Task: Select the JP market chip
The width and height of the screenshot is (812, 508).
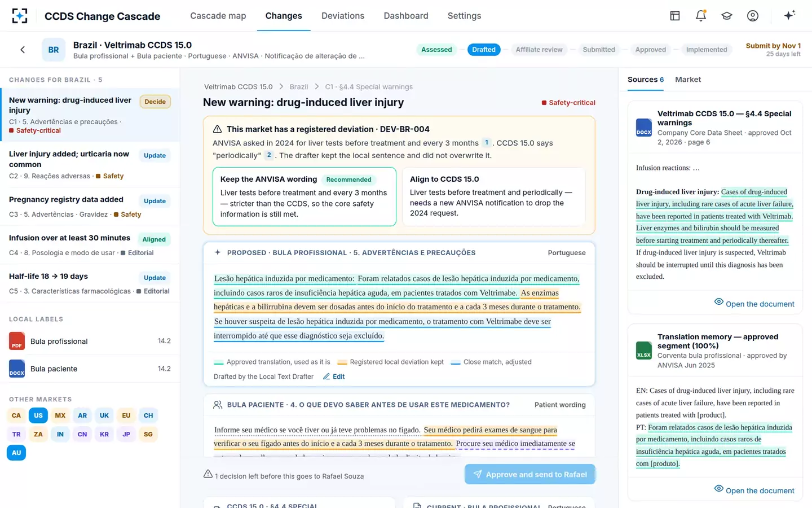Action: coord(126,434)
